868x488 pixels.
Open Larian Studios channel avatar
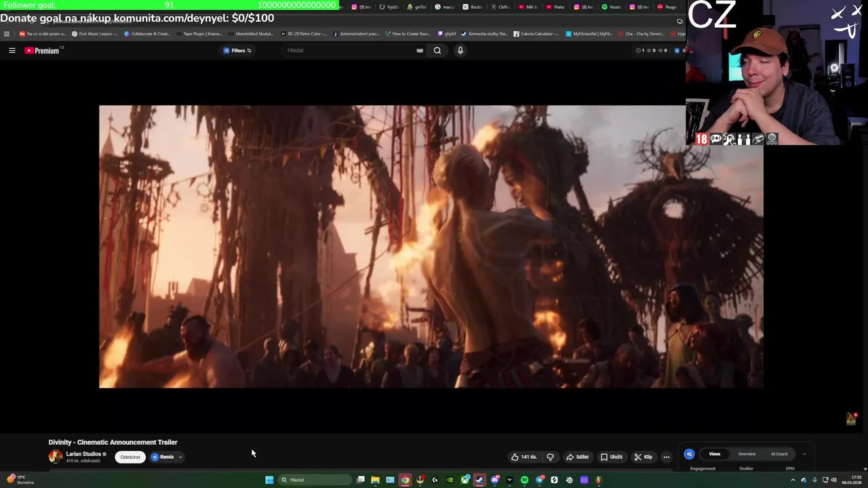click(56, 457)
